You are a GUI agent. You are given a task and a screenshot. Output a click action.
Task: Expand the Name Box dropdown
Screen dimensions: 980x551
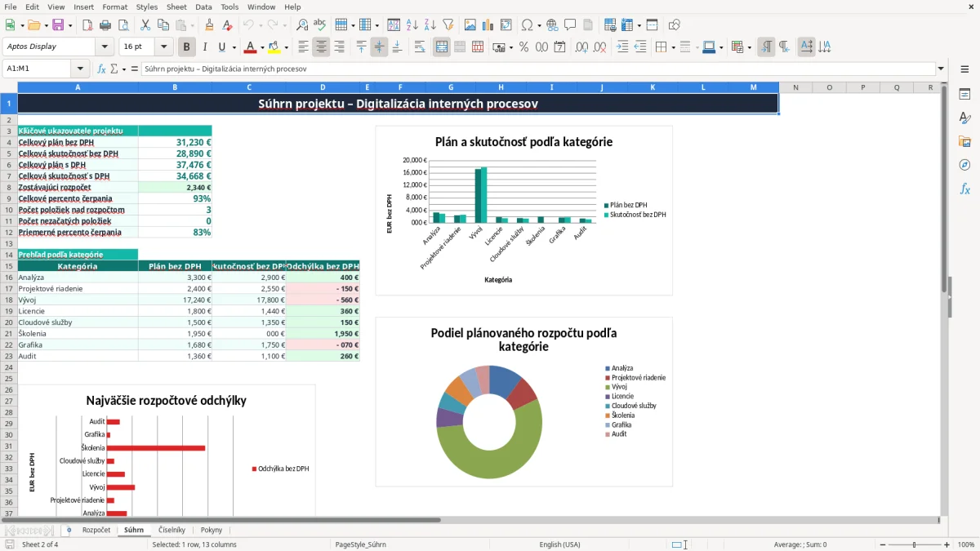80,69
